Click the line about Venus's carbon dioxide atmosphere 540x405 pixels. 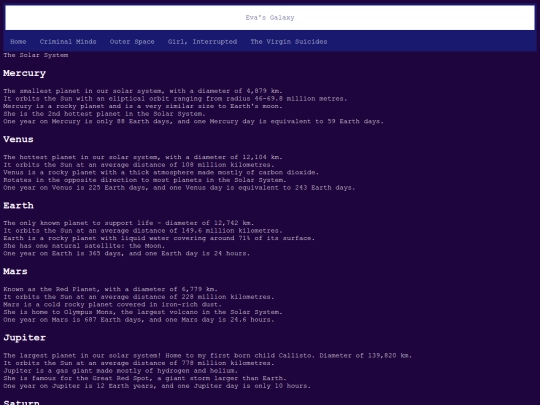(x=161, y=172)
